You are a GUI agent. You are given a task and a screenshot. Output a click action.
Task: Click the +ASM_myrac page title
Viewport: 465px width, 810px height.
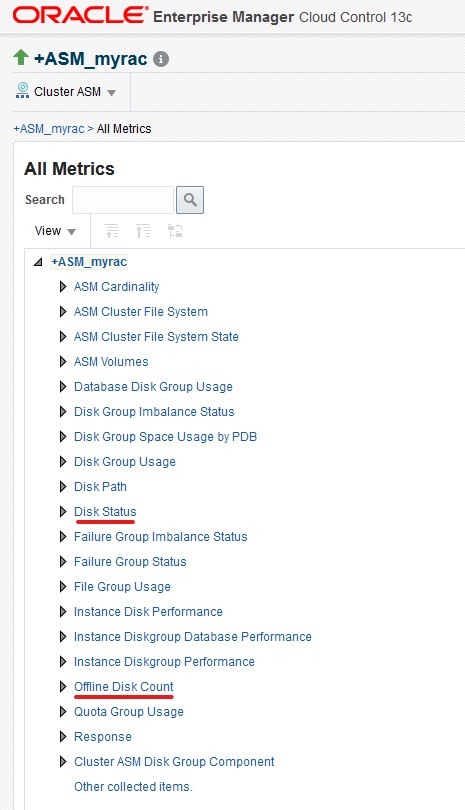[90, 59]
